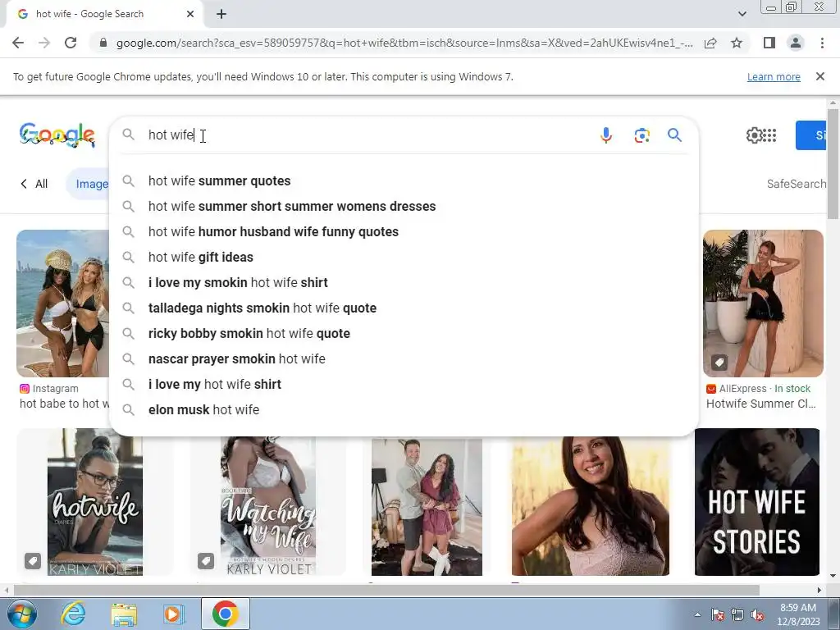Open Google Lens image search icon
Image resolution: width=840 pixels, height=630 pixels.
641,135
